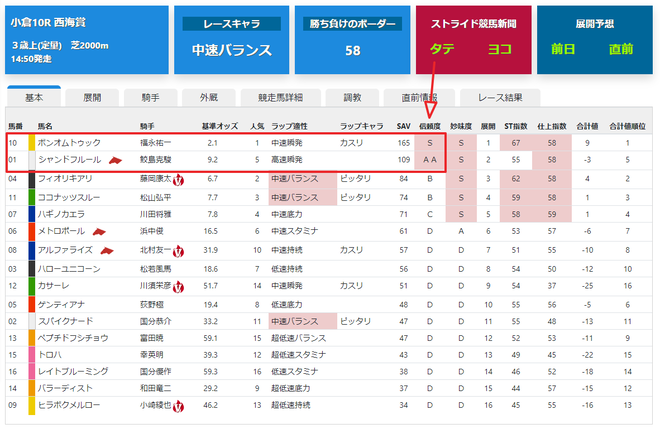Viewport: 660px width, 429px height.
Task: Sort by 合計値順位 column header
Action: [627, 126]
